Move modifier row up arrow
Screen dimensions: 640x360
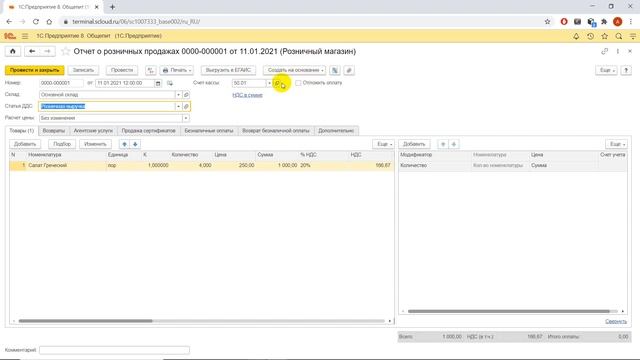click(x=443, y=144)
